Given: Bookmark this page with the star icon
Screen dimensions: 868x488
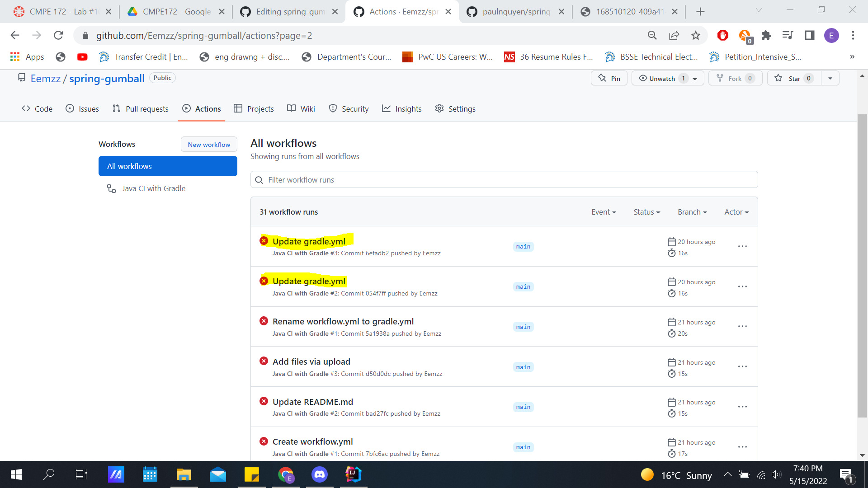Looking at the screenshot, I should coord(696,35).
